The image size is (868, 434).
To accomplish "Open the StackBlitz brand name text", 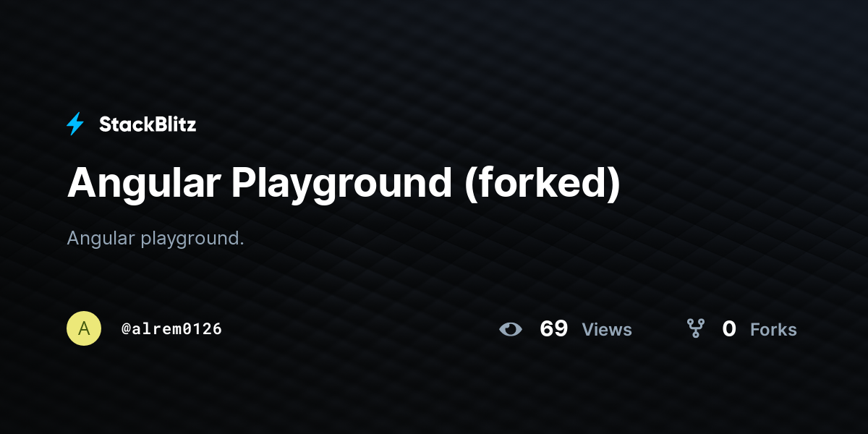I will click(x=148, y=124).
